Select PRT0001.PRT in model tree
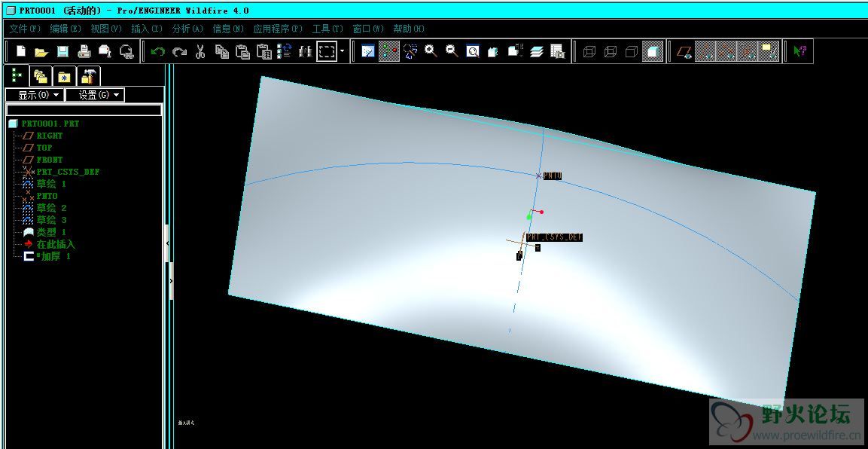Screen dimensions: 868x449 [x=50, y=124]
